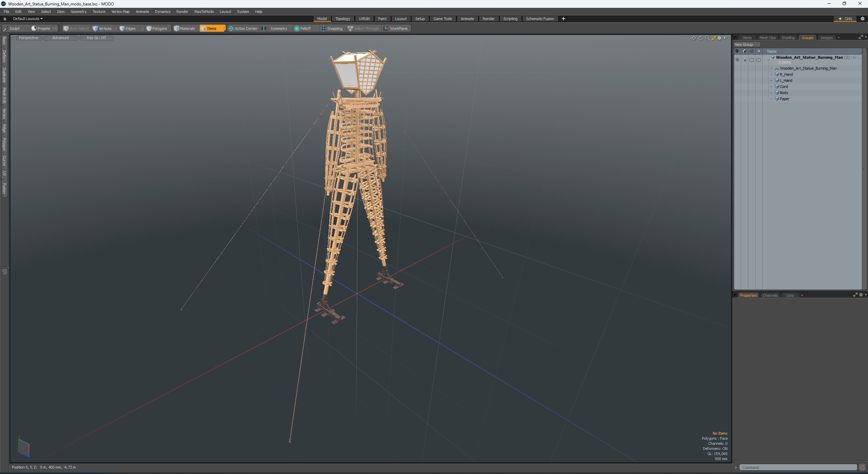Open the WorkPlane options
This screenshot has width=868, height=474.
click(x=396, y=29)
